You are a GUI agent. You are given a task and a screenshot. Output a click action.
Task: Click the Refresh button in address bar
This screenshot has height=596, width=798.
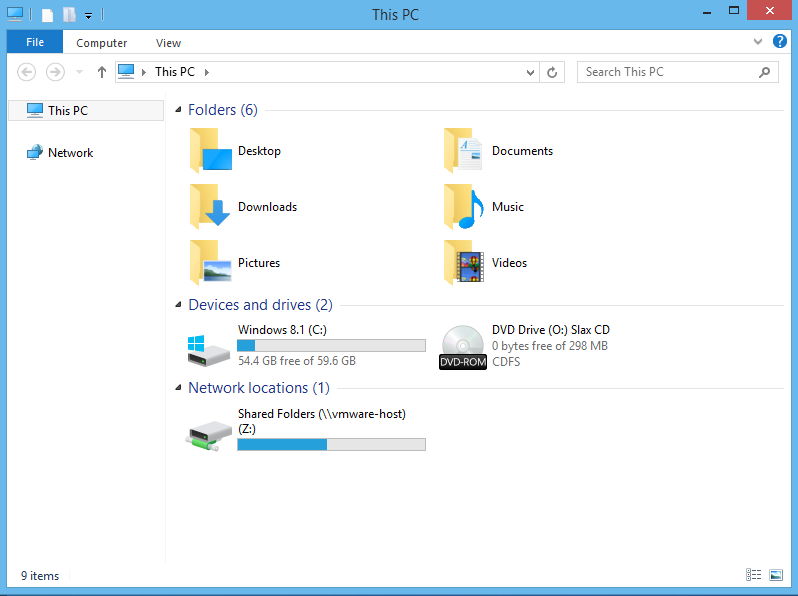click(553, 72)
